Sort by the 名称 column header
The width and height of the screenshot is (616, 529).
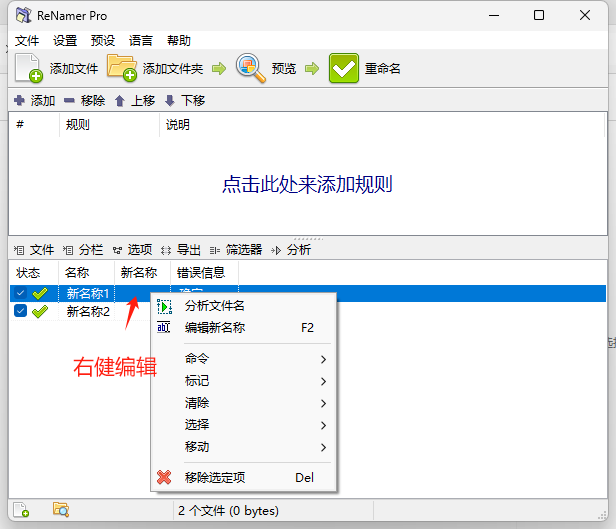pos(86,273)
